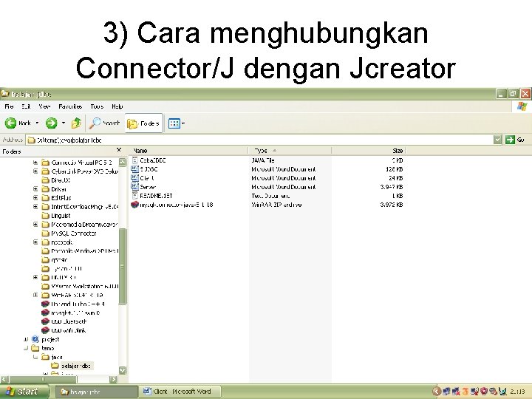
Task: Click folder tree horizontal scroll left arrow
Action: click(x=4, y=379)
